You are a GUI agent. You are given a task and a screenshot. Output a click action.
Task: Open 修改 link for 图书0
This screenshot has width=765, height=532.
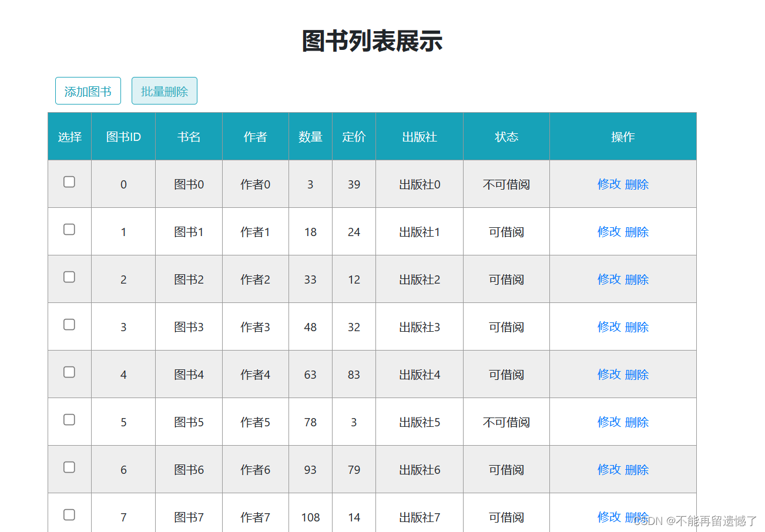click(609, 184)
